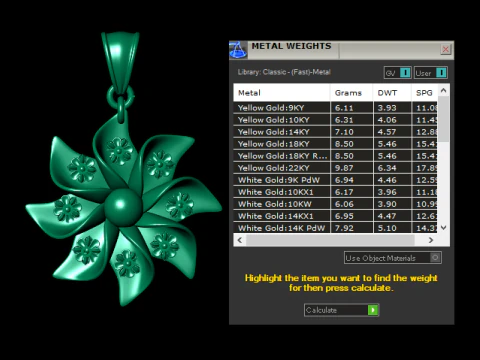Click the SPG column header

click(x=424, y=93)
